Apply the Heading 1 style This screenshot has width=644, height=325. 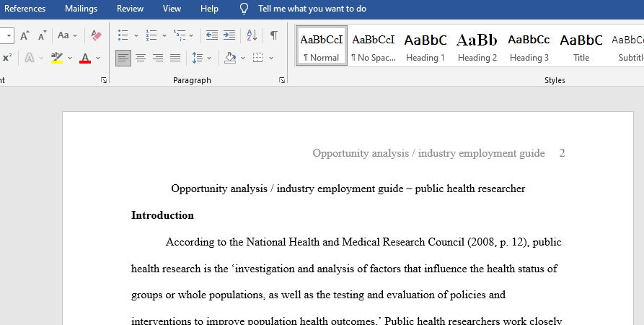click(425, 45)
